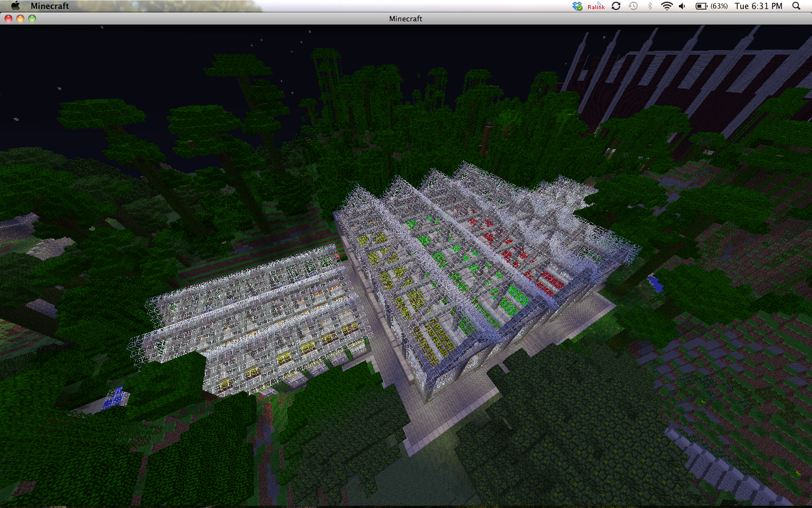Click the circular sync arrows icon
The image size is (812, 508).
616,6
